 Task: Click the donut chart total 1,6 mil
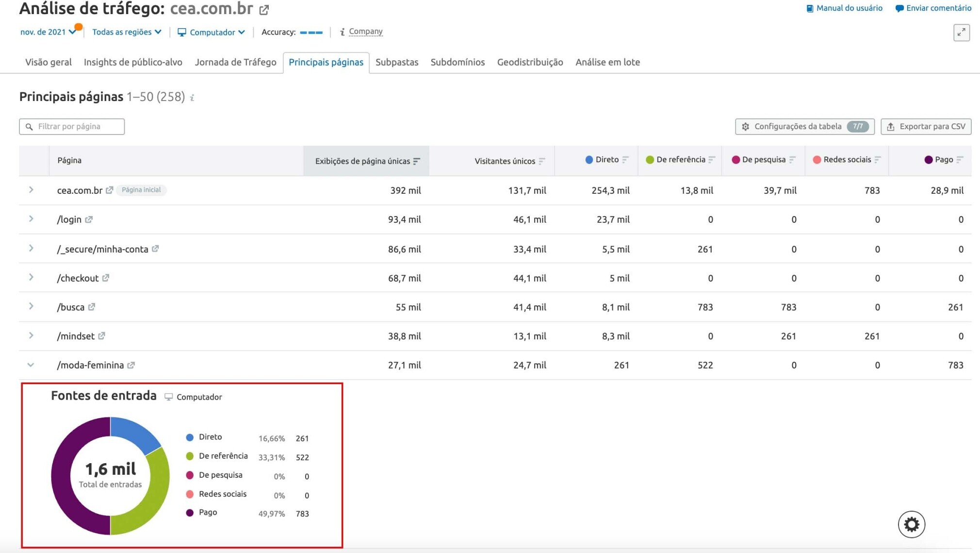(111, 469)
